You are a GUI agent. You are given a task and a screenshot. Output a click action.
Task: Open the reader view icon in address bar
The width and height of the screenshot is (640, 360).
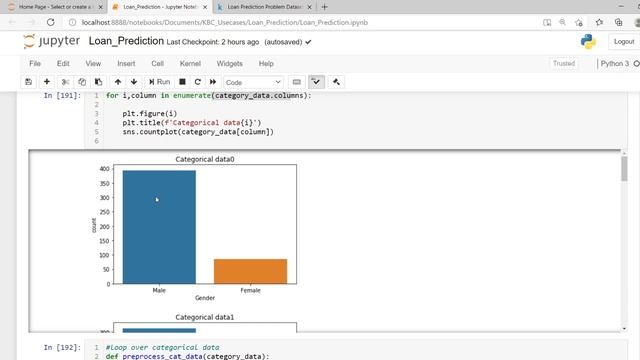547,22
